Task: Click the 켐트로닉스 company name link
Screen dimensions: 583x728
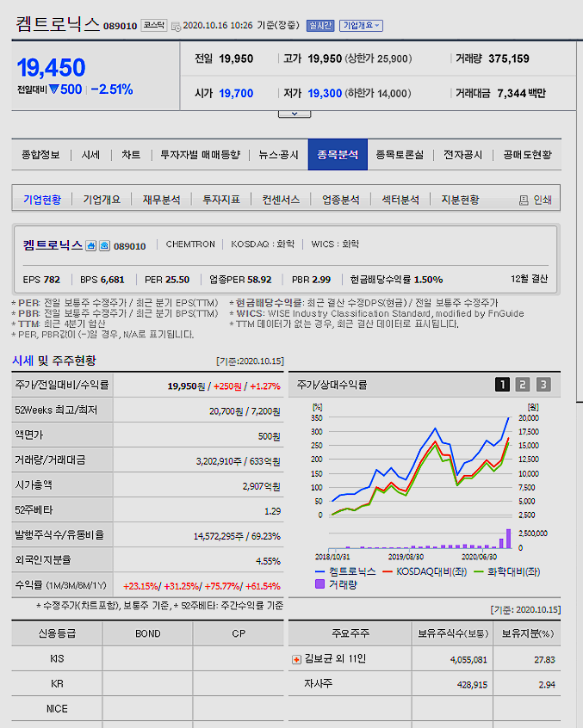Action: pos(53,245)
